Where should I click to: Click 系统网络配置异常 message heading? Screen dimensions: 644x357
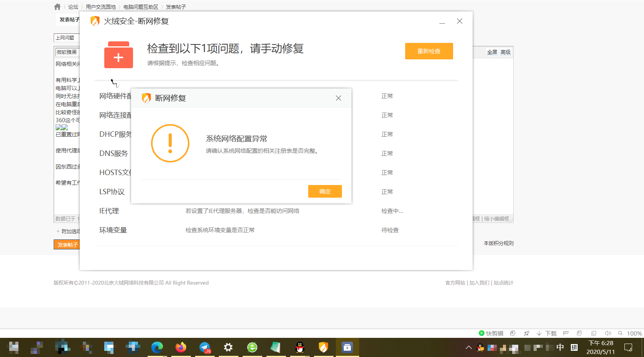coord(237,139)
